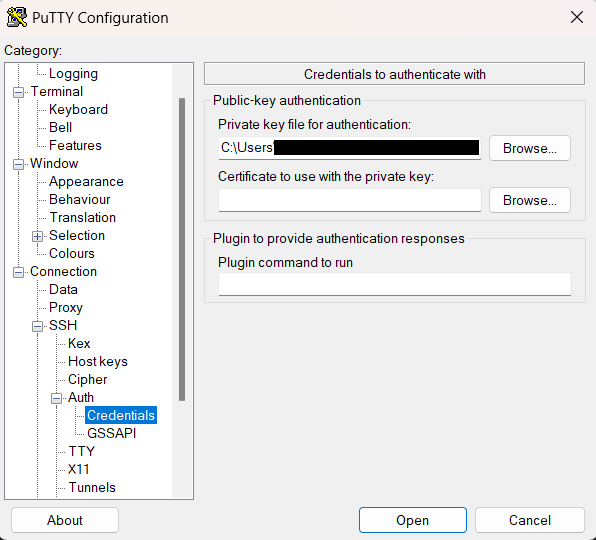Image resolution: width=596 pixels, height=540 pixels.
Task: Browse for the private key file
Action: click(x=529, y=148)
